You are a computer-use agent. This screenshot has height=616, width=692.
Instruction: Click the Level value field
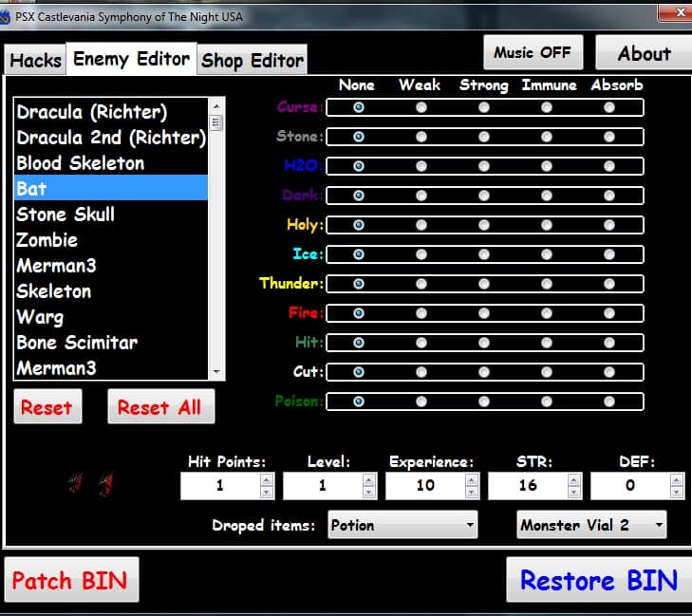323,486
